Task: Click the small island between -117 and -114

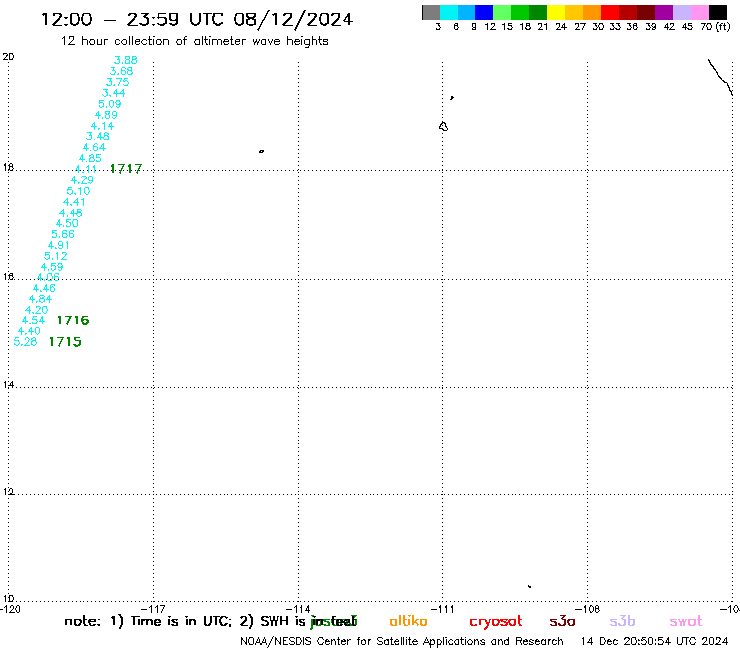Action: coord(261,152)
